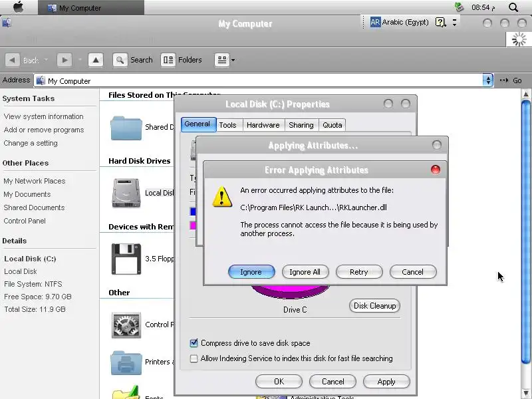Click the vertical scrollbar thumb in My Computer
Screen dimensions: 532x399
(x=525, y=231)
